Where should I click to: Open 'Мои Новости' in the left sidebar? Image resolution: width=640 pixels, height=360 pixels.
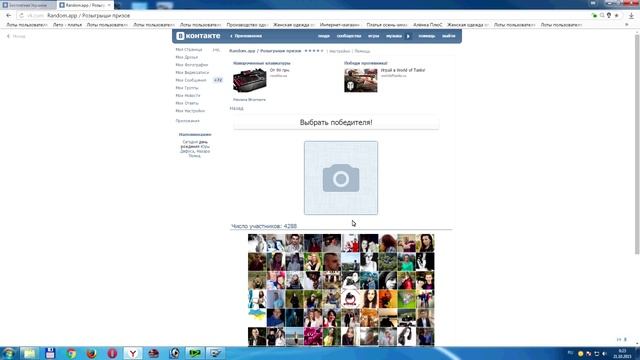pyautogui.click(x=188, y=96)
